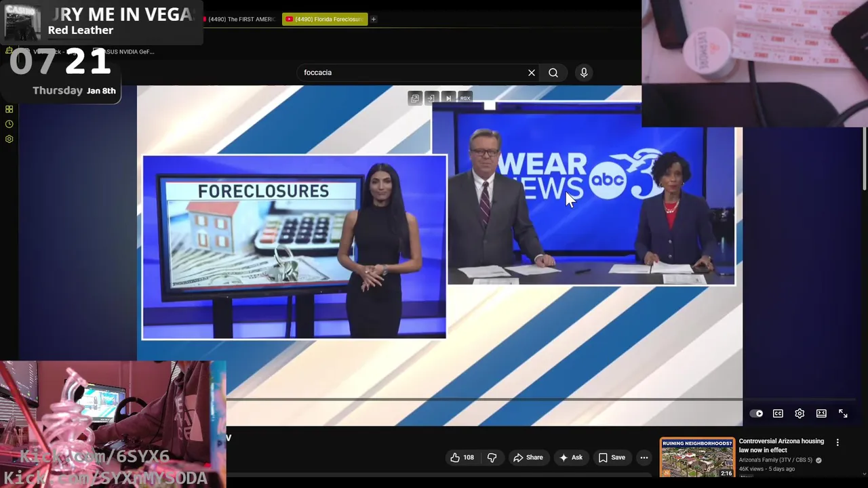This screenshot has height=488, width=868.
Task: Open a new browser tab
Action: (x=374, y=19)
